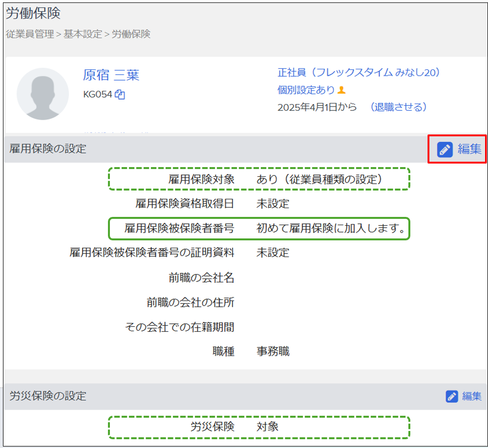The image size is (488, 448).
Task: Open the 原宿 三葉 employee name link
Action: click(x=111, y=75)
